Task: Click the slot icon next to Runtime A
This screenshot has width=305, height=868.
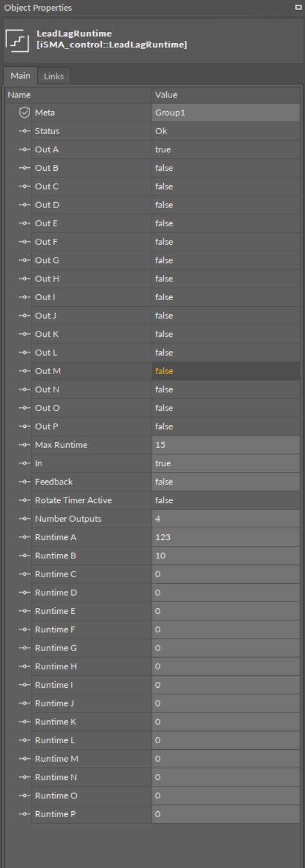Action: (x=24, y=537)
